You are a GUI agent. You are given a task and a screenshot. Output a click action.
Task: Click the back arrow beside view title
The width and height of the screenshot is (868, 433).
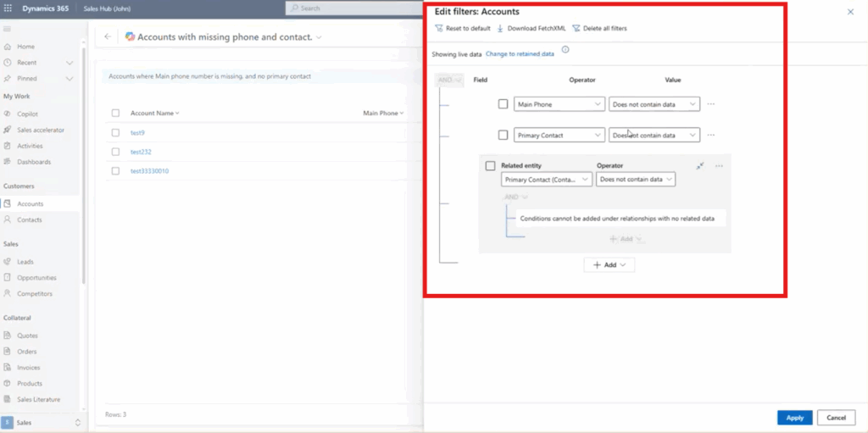click(x=108, y=36)
